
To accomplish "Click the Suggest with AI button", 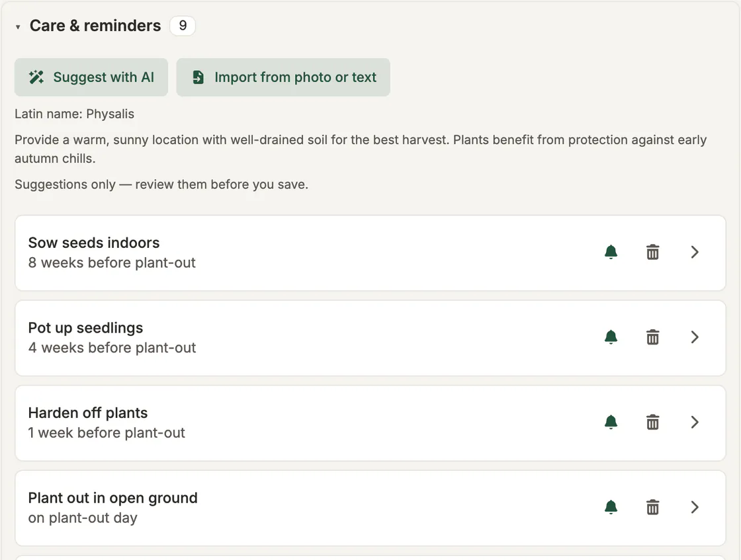I will tap(91, 77).
